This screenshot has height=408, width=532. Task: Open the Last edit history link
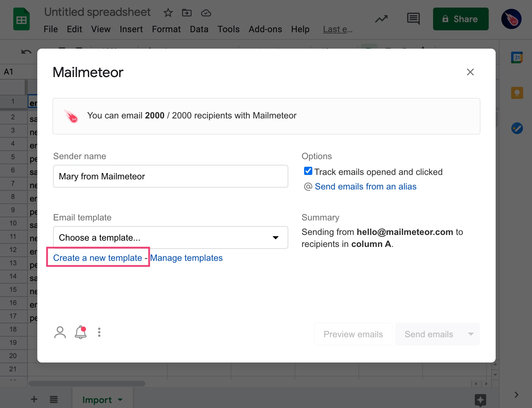coord(338,29)
